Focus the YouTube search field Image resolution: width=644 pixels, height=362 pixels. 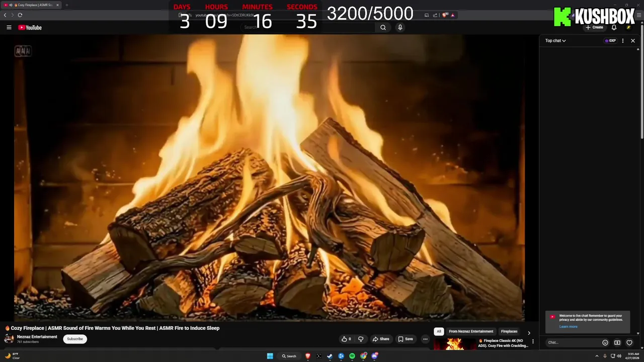tap(308, 28)
